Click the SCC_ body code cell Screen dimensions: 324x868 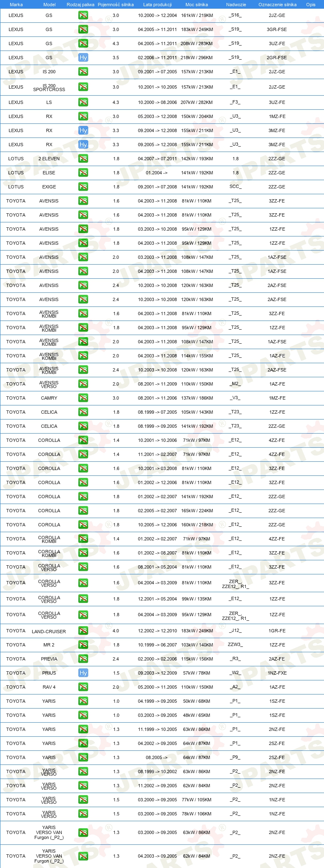[x=235, y=186]
